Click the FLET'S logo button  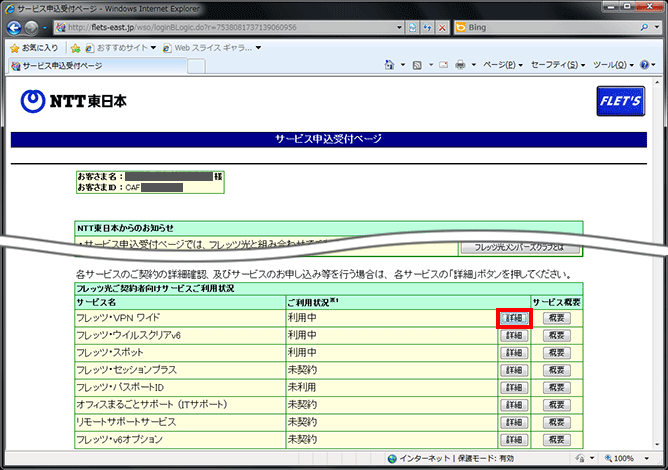tap(621, 101)
